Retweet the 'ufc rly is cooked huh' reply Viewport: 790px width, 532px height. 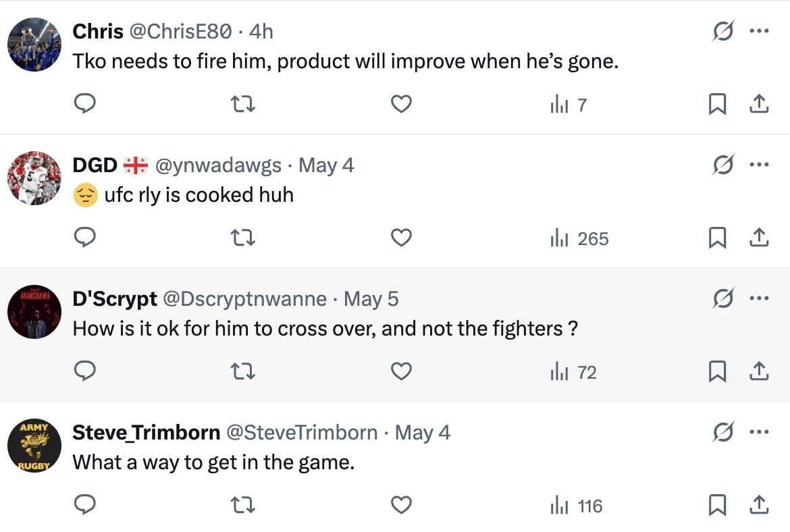[x=244, y=238]
